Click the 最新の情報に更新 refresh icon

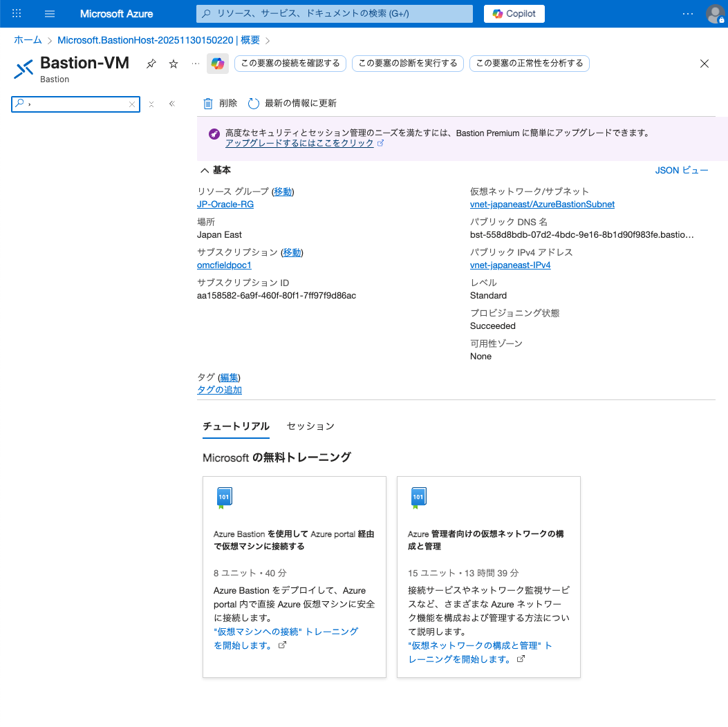[253, 103]
